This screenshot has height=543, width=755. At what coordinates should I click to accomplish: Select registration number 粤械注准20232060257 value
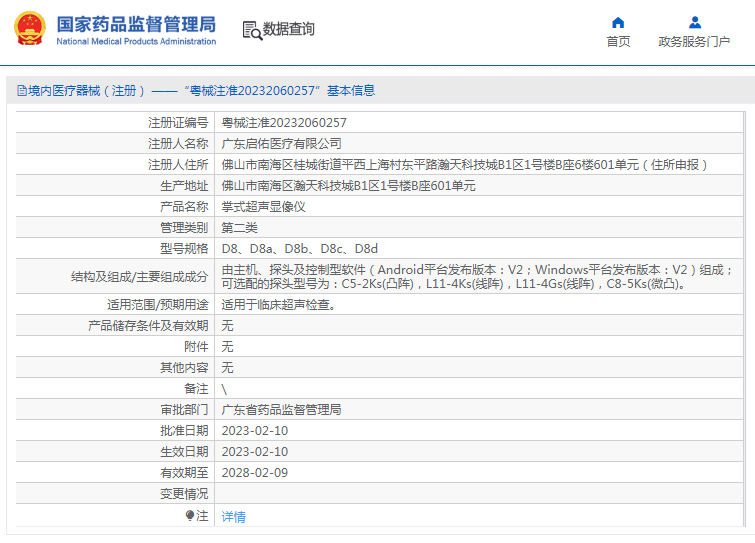tap(284, 123)
